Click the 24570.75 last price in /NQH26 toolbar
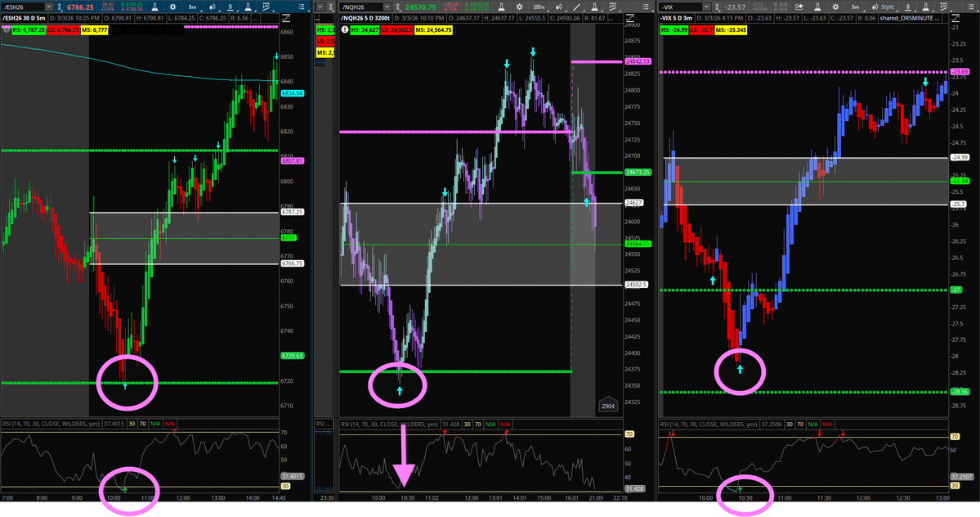 pos(421,7)
